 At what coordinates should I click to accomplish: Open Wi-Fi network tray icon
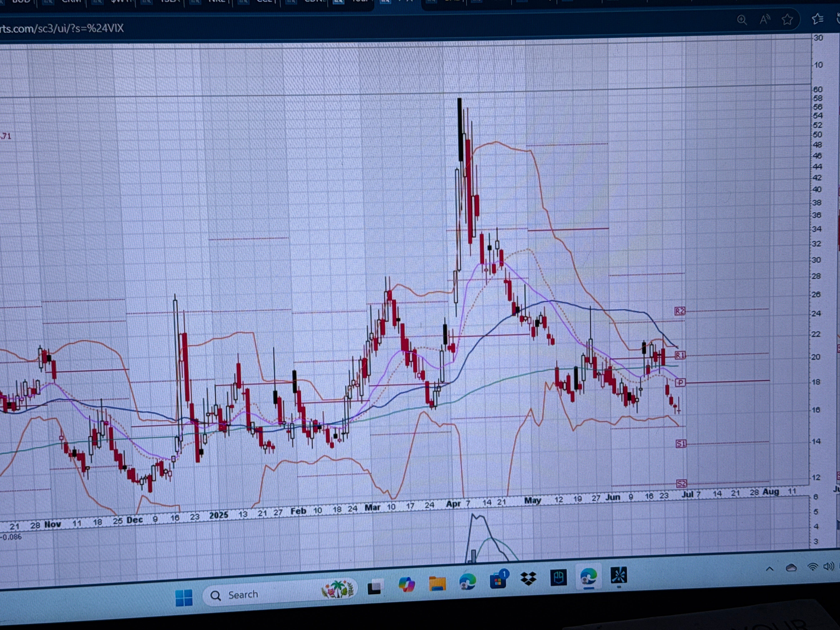tap(813, 567)
